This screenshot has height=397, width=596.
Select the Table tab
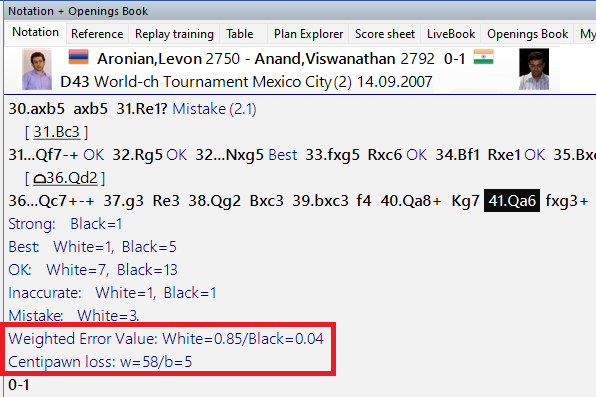tap(239, 34)
